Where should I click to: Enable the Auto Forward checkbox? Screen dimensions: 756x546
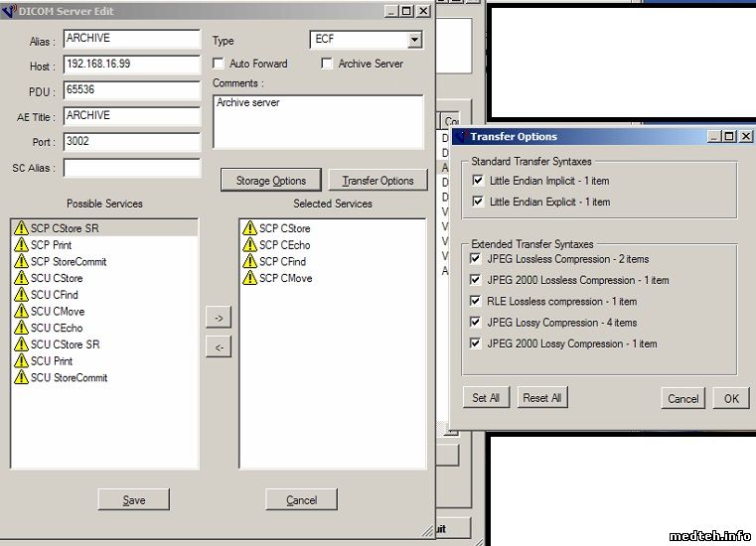(x=220, y=64)
